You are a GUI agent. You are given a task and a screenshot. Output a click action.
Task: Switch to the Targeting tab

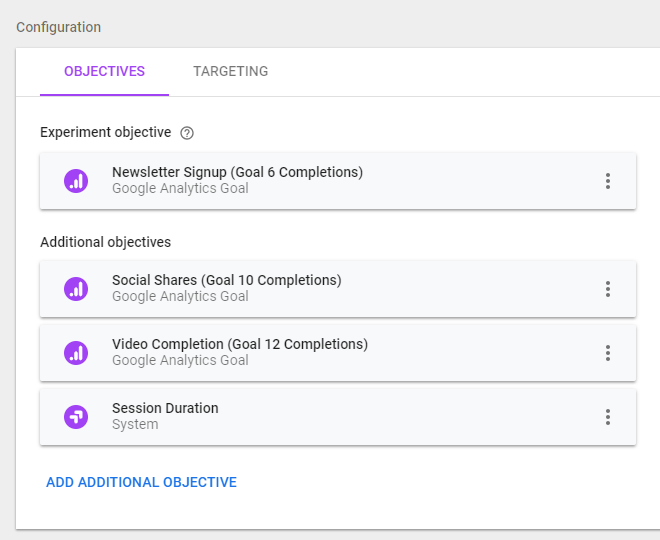[230, 72]
